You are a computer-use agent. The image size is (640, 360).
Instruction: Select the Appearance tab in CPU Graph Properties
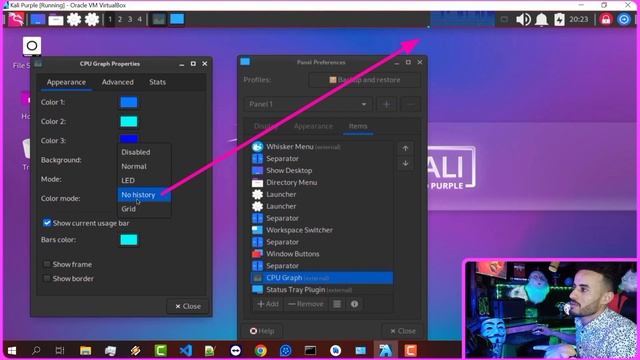pyautogui.click(x=66, y=82)
